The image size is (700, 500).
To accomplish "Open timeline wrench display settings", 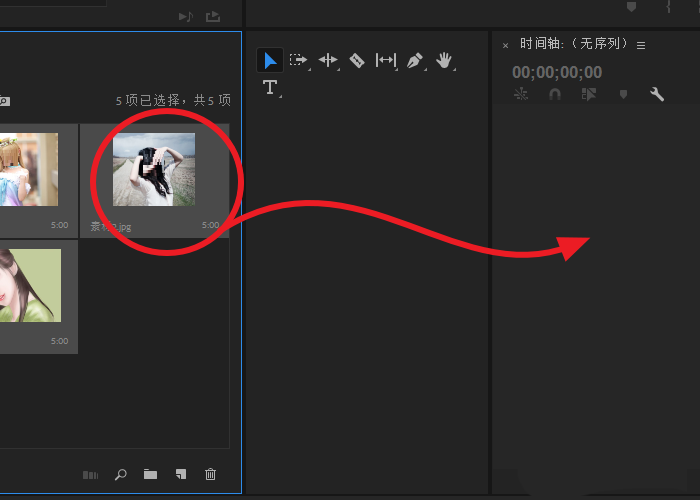I will [657, 94].
